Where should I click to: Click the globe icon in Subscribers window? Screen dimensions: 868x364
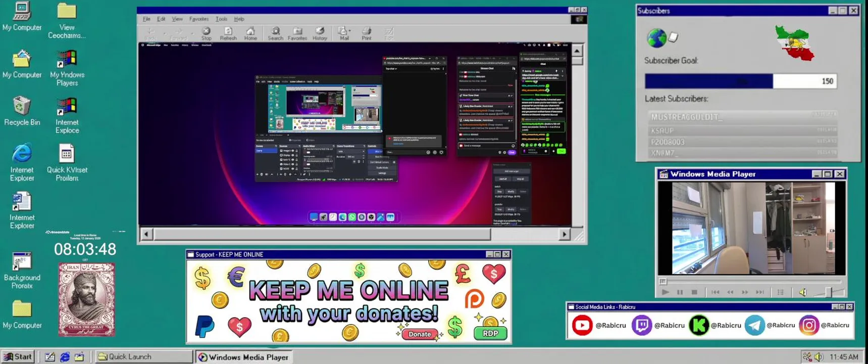tap(656, 37)
